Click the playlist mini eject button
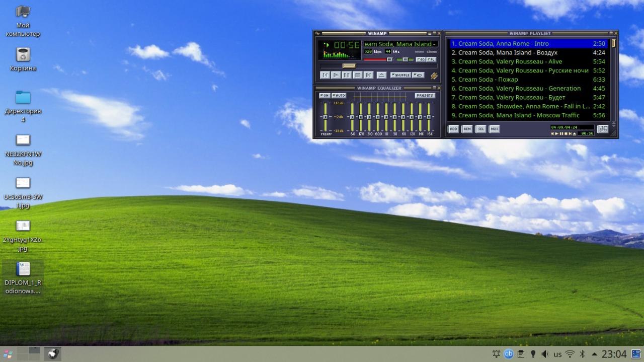This screenshot has height=362, width=644. tap(575, 134)
